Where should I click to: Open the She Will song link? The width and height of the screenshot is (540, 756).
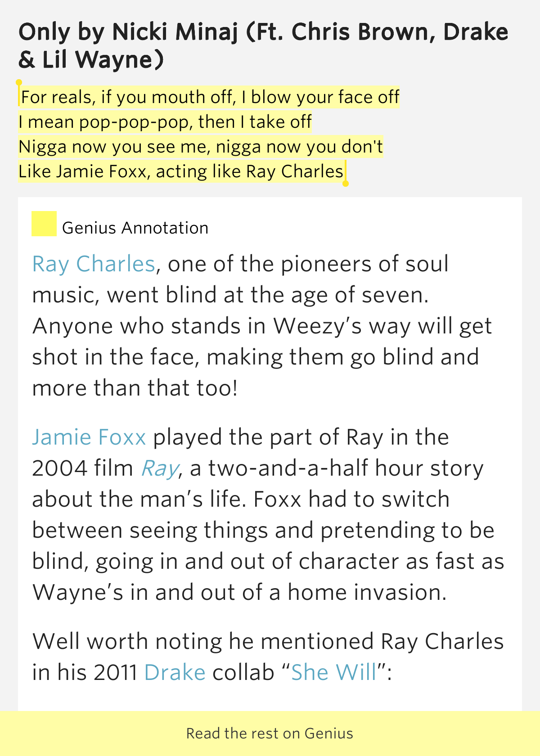pyautogui.click(x=333, y=673)
